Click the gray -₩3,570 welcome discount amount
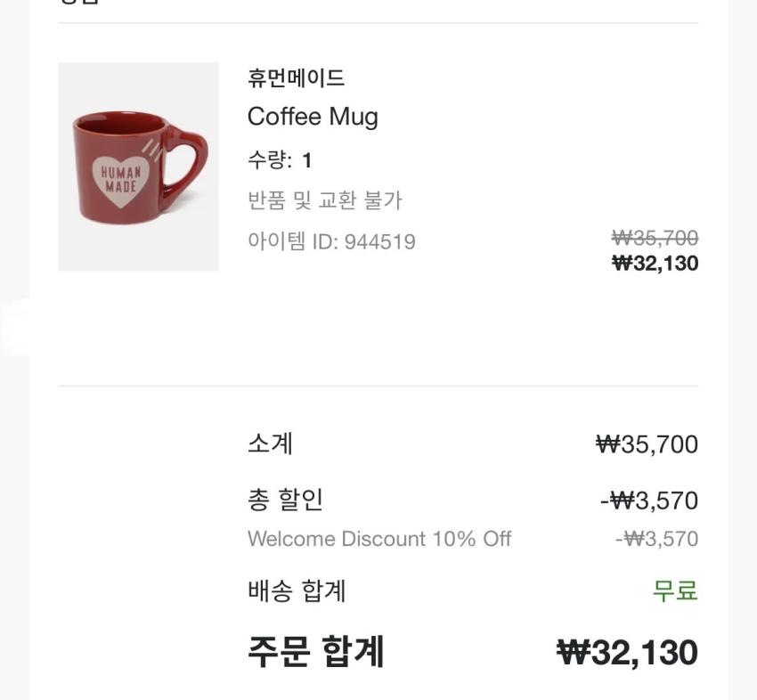 tap(656, 539)
